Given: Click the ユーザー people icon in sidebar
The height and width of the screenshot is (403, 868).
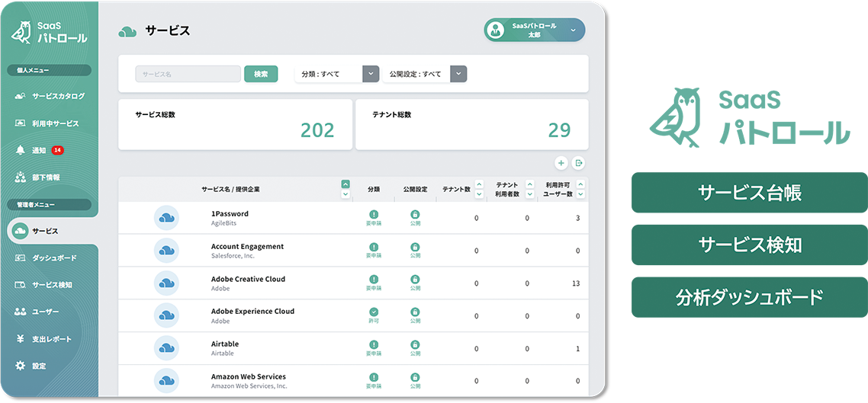Looking at the screenshot, I should click(x=21, y=312).
